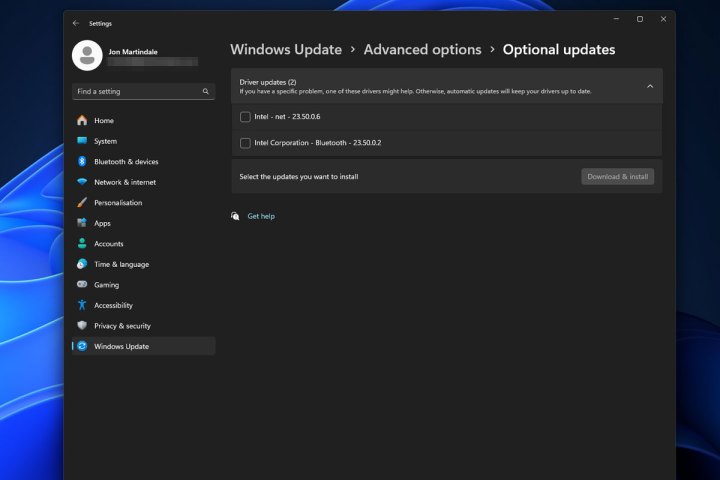Click the user profile avatar
Screen dimensions: 720x480
click(x=87, y=56)
